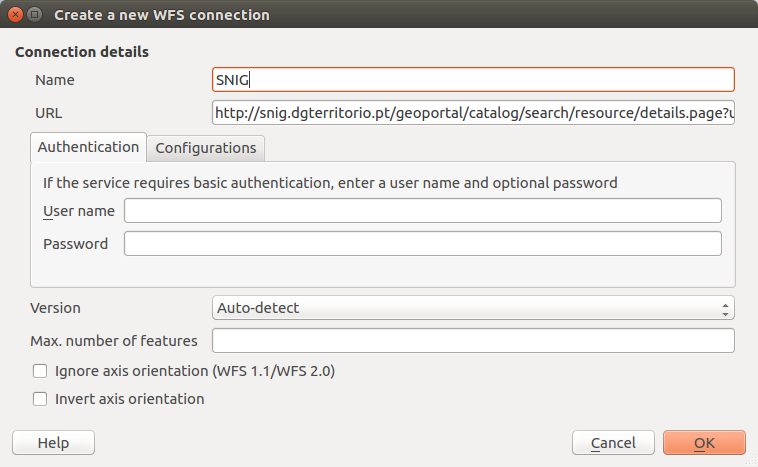
Task: Expand the Version Auto-detect dropdown
Action: (473, 308)
